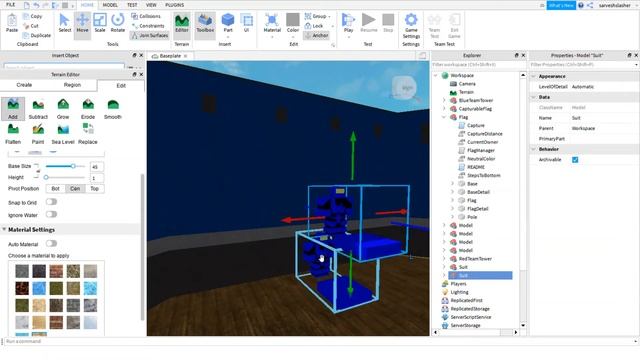Set Pivot Position to Cen

75,189
